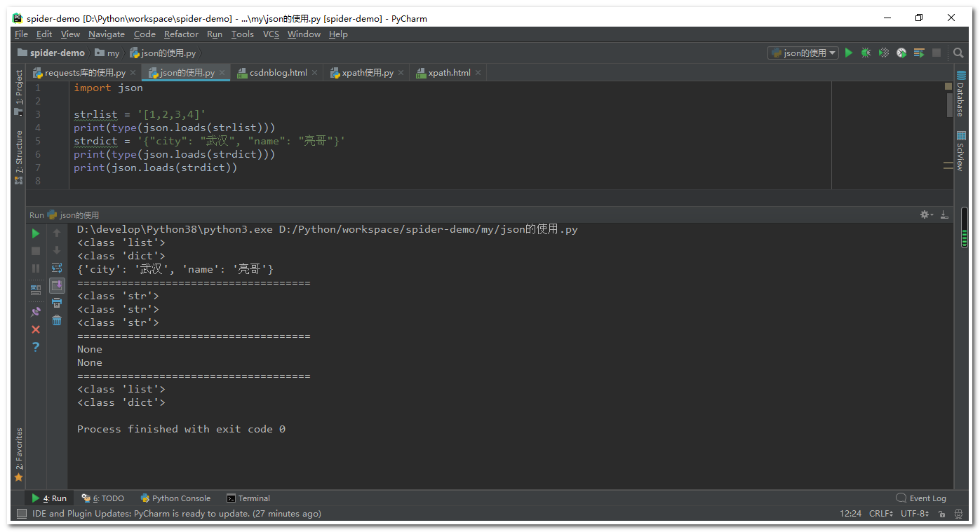This screenshot has width=980, height=532.
Task: Toggle file read-only lock in status bar
Action: pyautogui.click(x=941, y=514)
